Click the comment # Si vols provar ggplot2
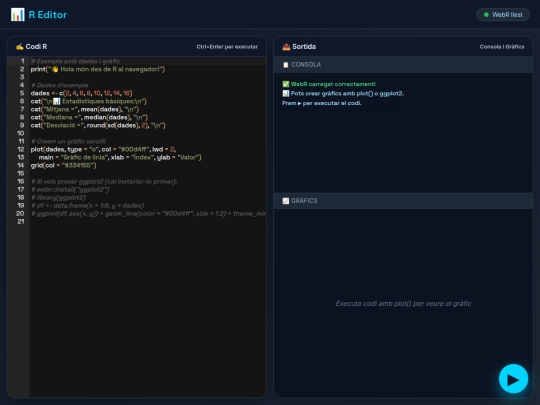The height and width of the screenshot is (405, 540). pyautogui.click(x=104, y=181)
